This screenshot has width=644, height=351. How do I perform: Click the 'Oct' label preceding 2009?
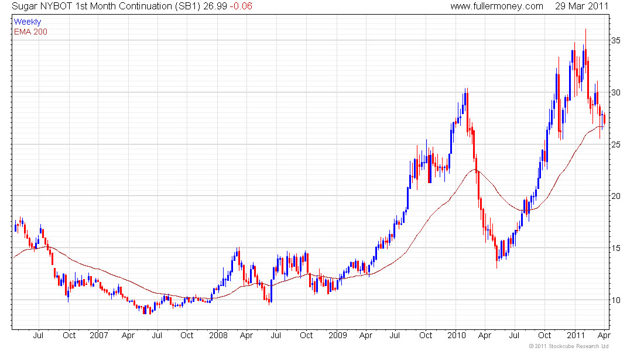click(x=306, y=335)
